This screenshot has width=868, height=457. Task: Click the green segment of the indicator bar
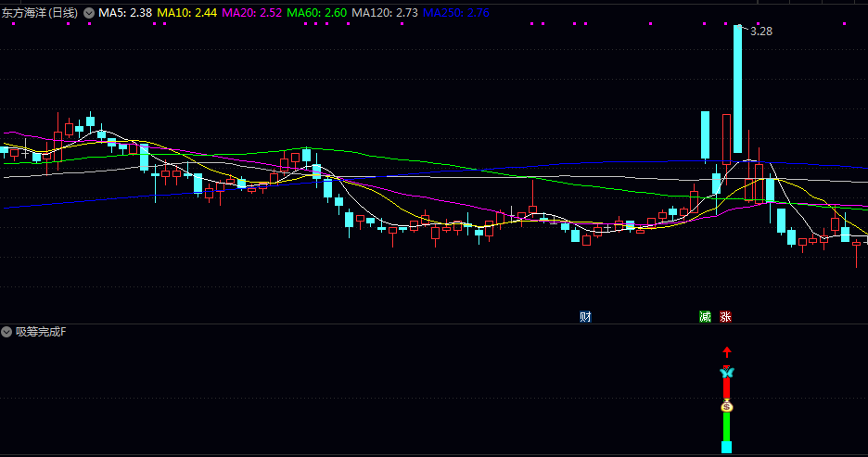point(726,427)
